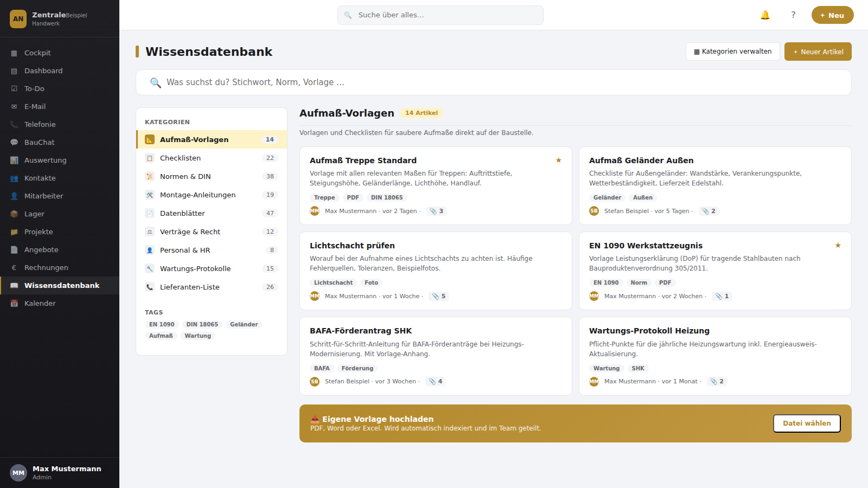Click attachment count on Lichtschacht prüfen card
The width and height of the screenshot is (868, 488).
[439, 296]
